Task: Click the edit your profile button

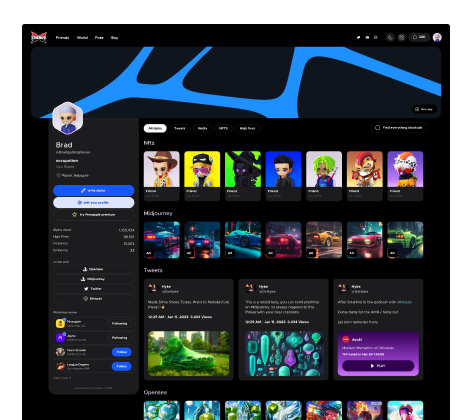Action: 94,203
